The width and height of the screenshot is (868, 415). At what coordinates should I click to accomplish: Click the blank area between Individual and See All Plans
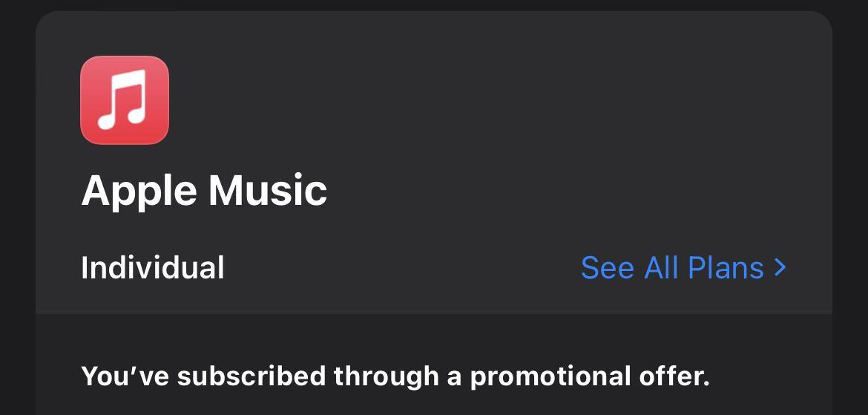(x=401, y=268)
